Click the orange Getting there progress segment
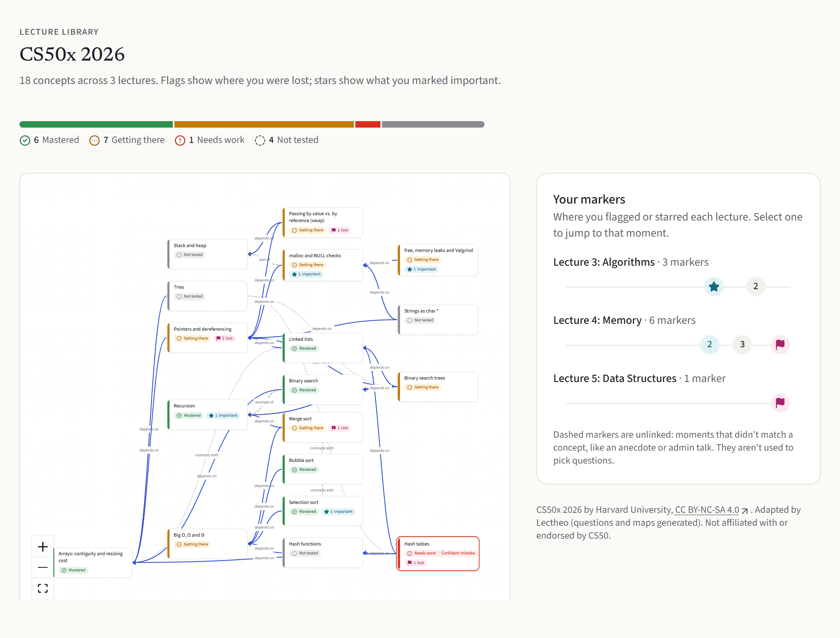 tap(264, 124)
